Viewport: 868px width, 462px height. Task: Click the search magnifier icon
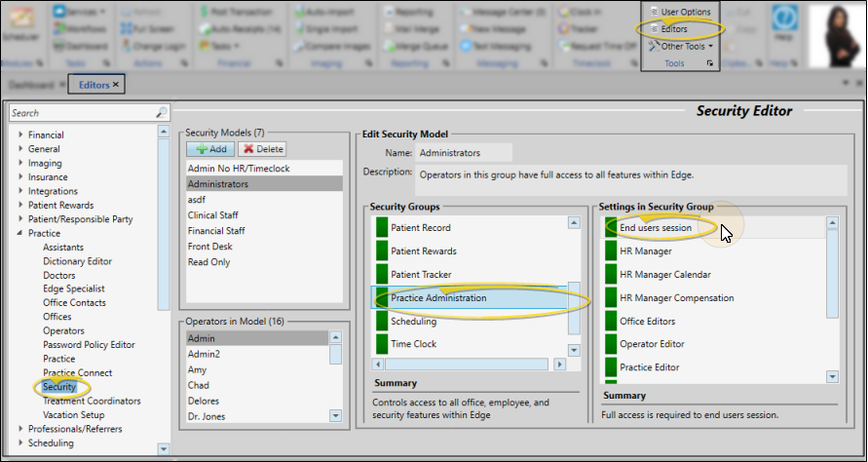[162, 113]
